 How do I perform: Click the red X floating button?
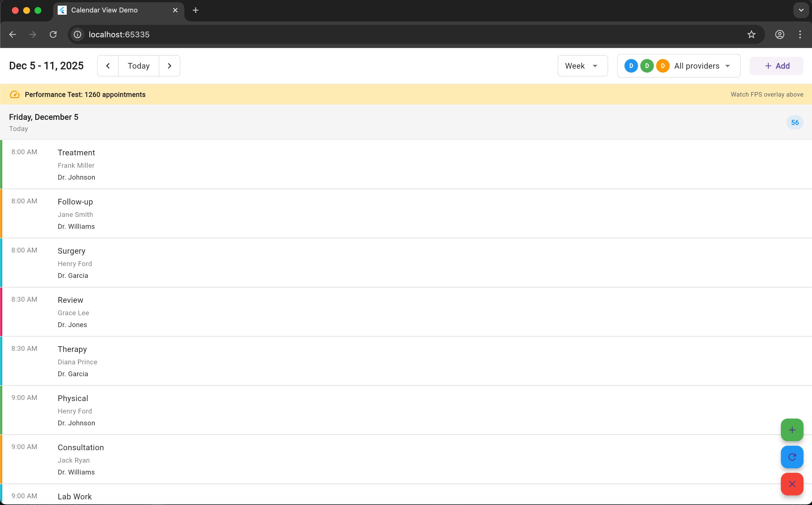pyautogui.click(x=792, y=484)
